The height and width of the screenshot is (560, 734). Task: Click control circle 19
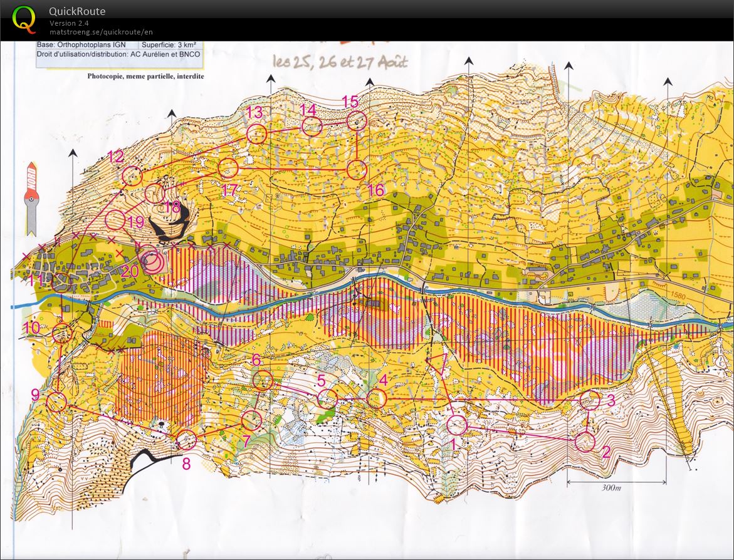pyautogui.click(x=115, y=220)
